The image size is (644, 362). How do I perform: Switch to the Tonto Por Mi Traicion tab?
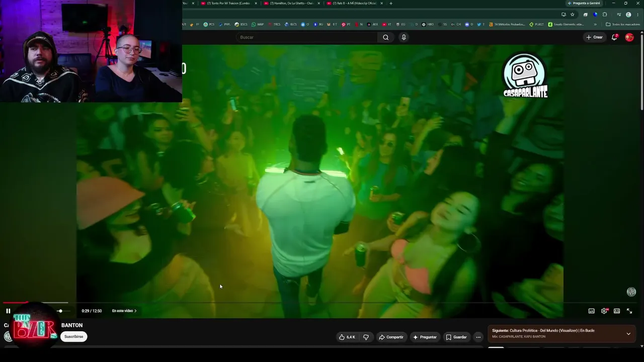coord(229,3)
